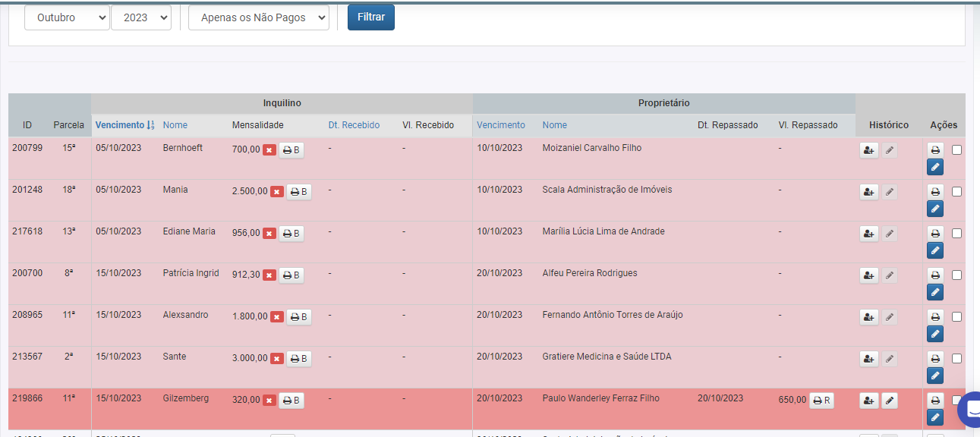Print boleto for Mania's 2.500,00 rent
This screenshot has width=980, height=437.
click(x=299, y=192)
